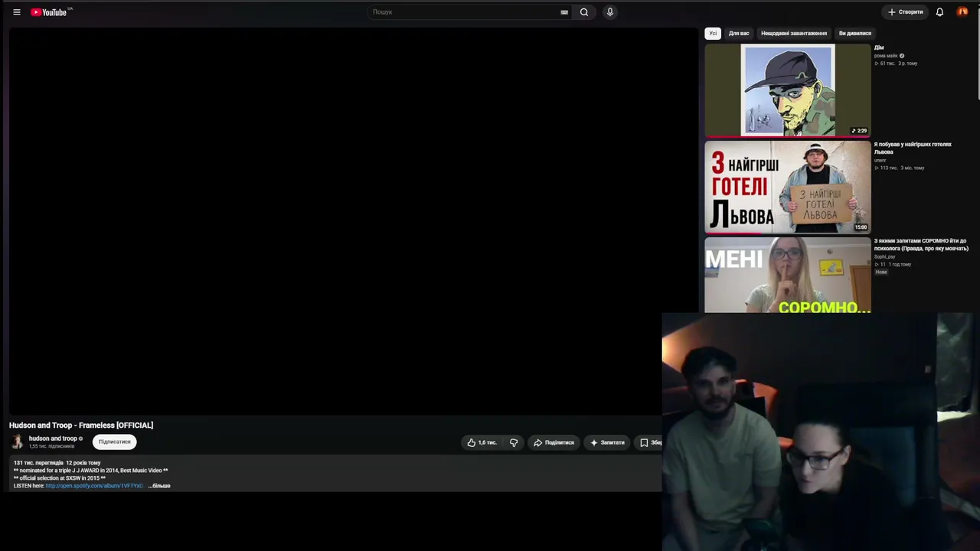Click the webcam overlay video

(x=821, y=432)
